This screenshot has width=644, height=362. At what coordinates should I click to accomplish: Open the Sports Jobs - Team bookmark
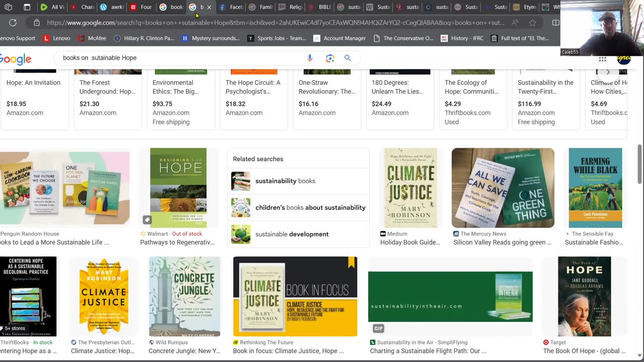(276, 38)
